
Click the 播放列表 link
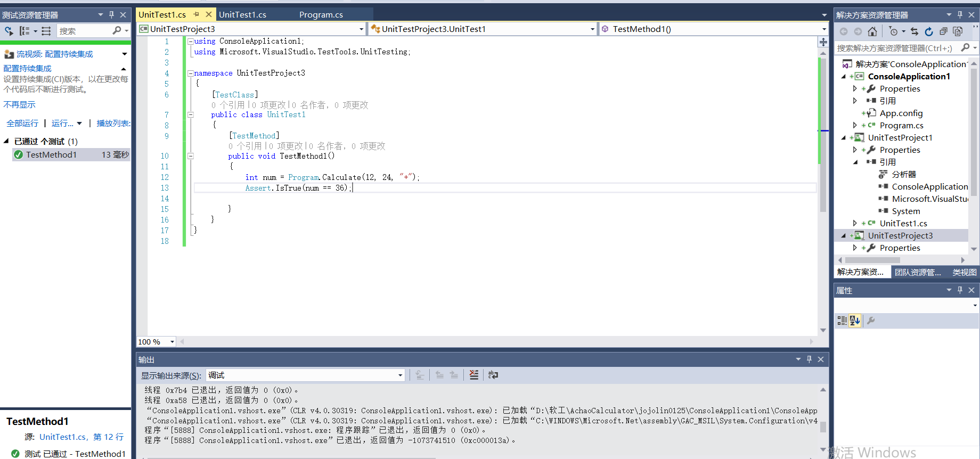pos(113,123)
